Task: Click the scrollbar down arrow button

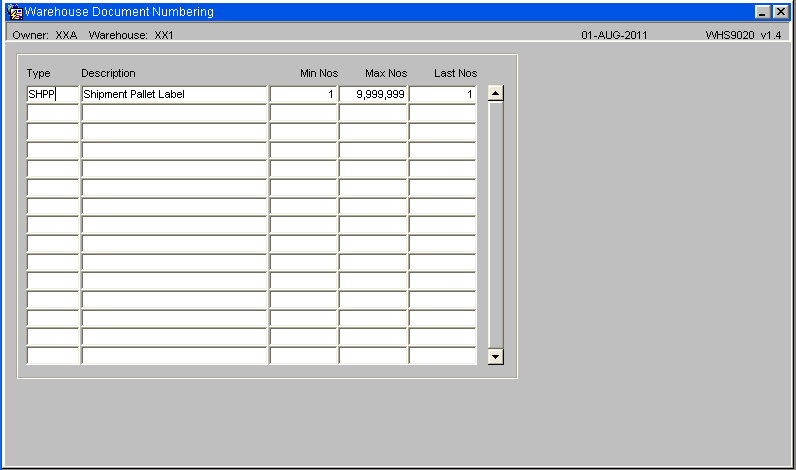Action: pos(495,357)
